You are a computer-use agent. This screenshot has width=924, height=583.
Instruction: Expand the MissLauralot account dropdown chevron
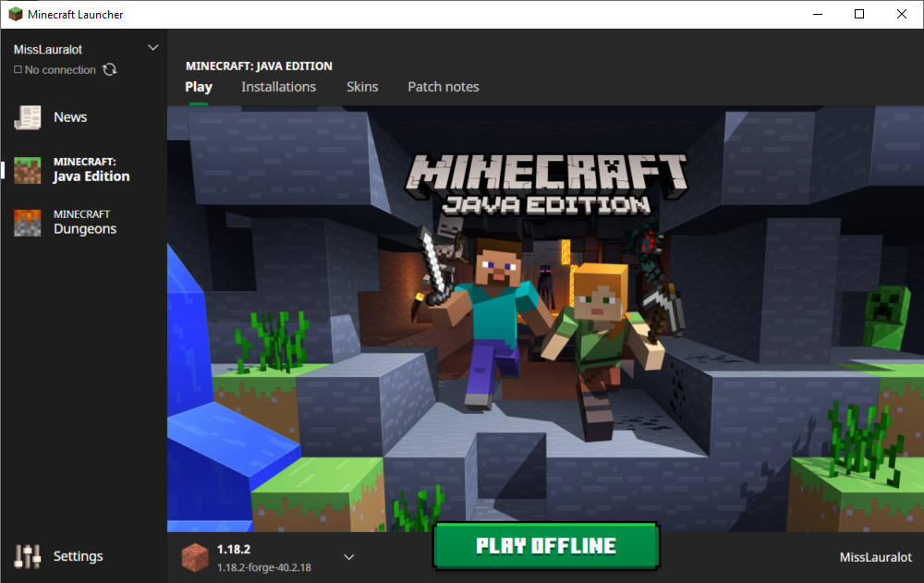(153, 48)
